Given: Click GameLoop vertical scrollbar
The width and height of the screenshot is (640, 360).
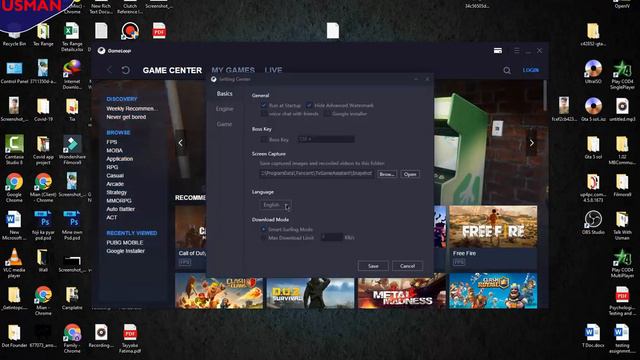Looking at the screenshot, I should click(x=545, y=96).
